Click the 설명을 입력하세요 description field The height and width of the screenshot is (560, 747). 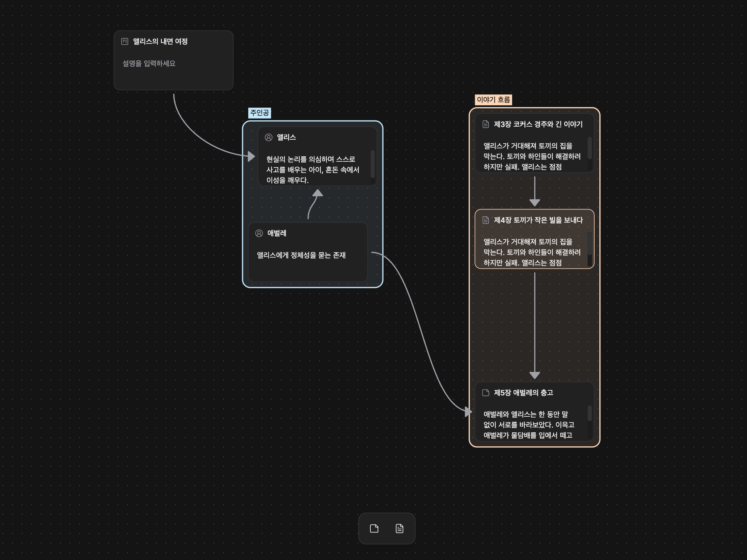149,64
